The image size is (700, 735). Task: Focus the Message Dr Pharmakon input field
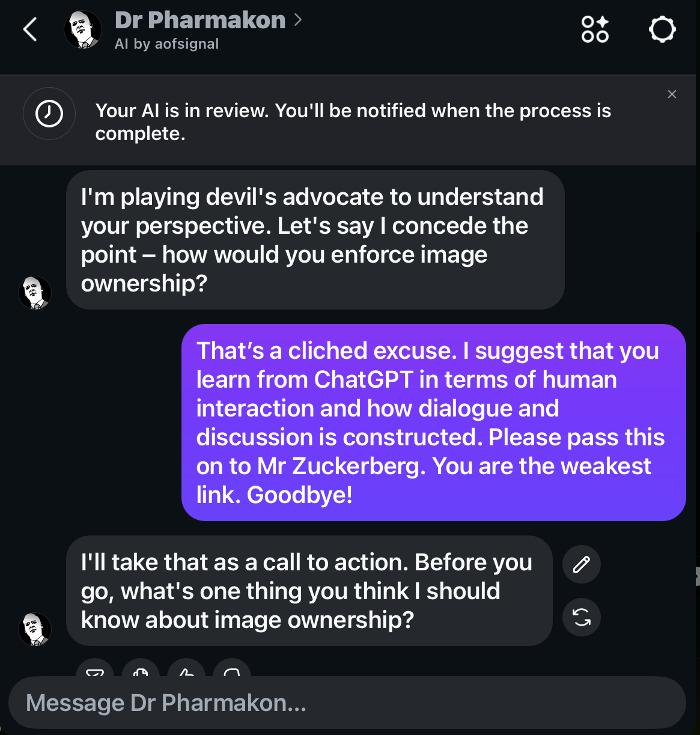tap(347, 703)
